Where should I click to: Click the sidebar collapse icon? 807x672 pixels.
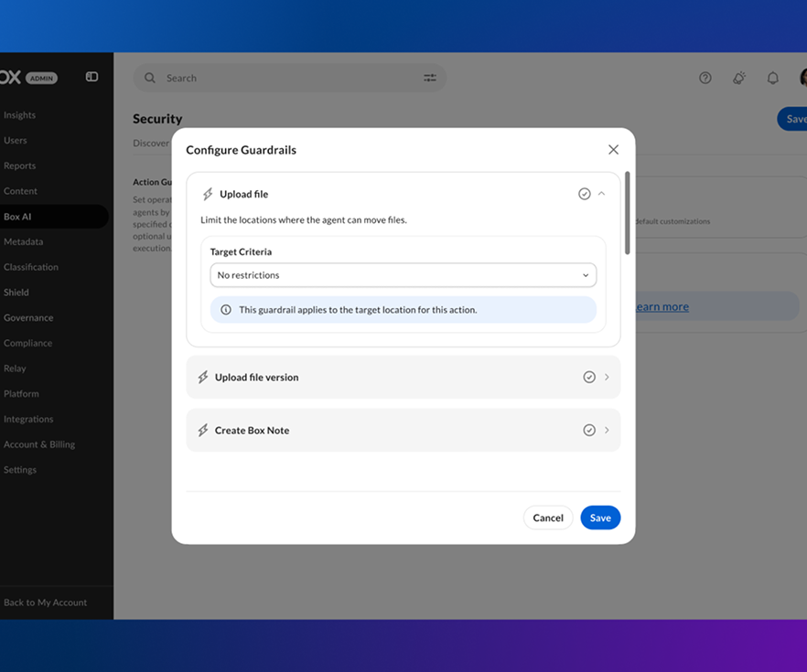point(91,77)
